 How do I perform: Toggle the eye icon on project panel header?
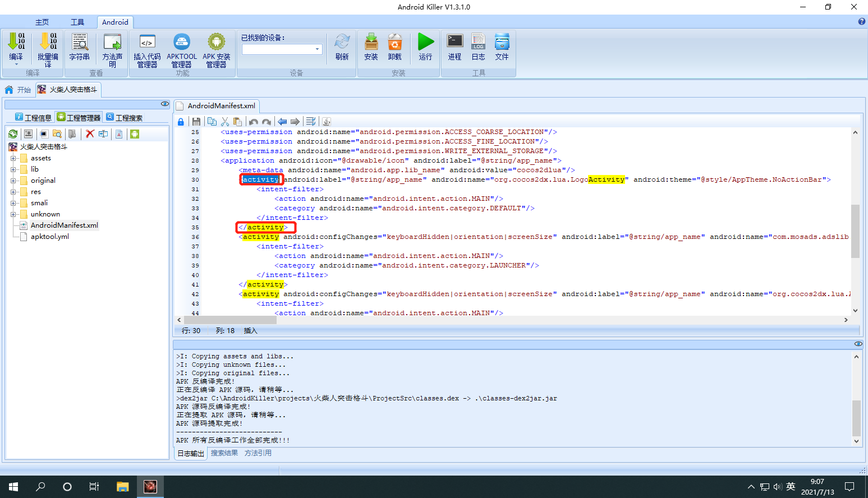tap(164, 104)
